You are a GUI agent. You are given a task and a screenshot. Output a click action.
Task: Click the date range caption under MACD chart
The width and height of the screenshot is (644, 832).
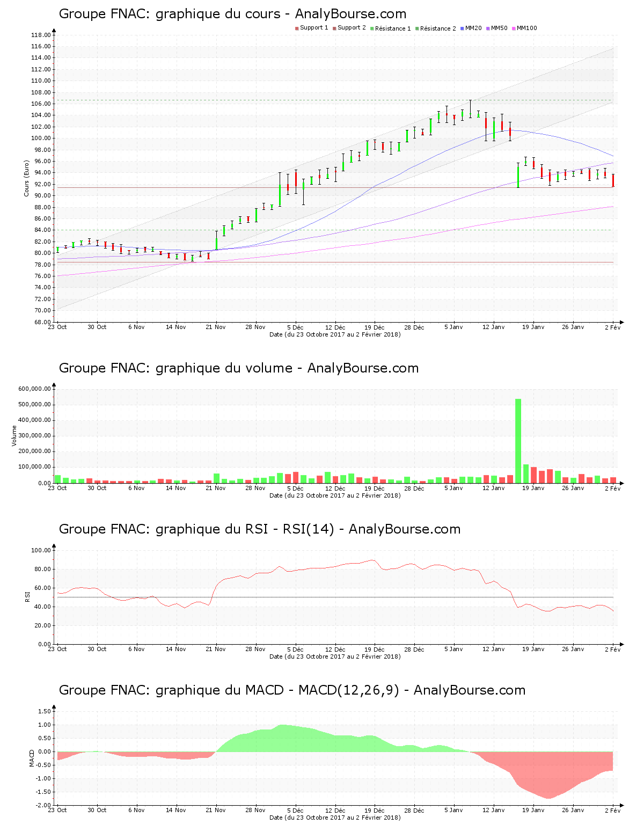335,818
